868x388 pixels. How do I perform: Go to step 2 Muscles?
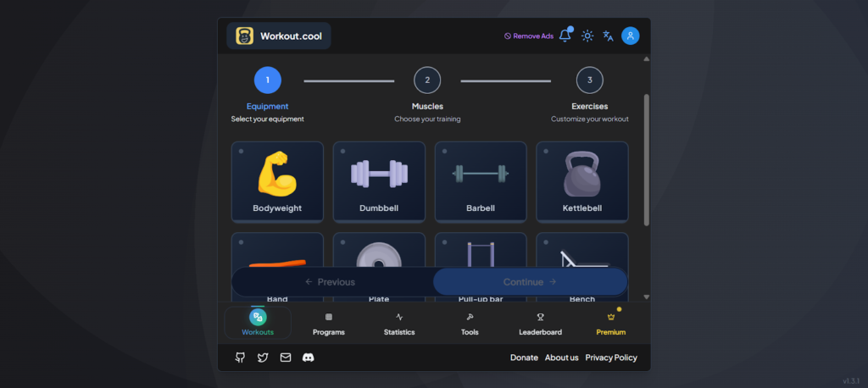point(427,80)
